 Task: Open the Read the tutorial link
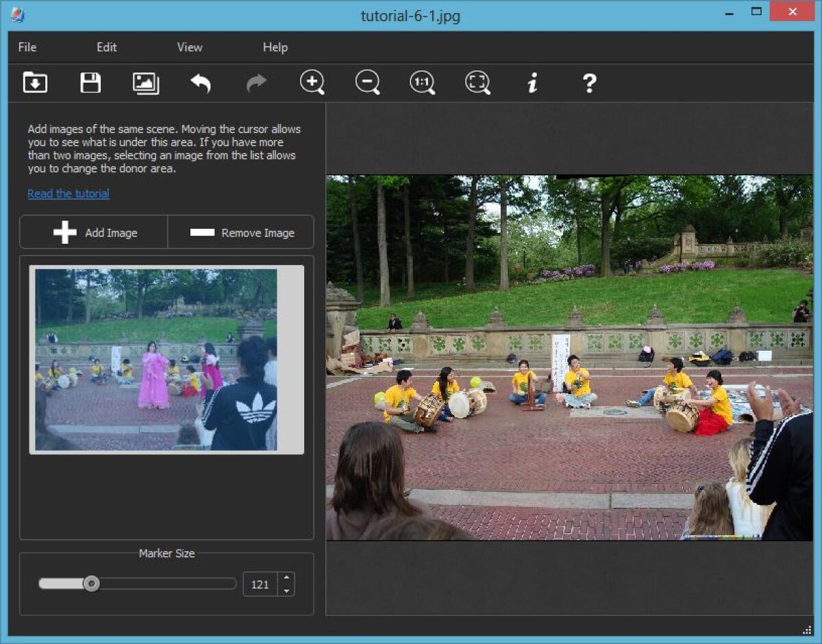(x=68, y=193)
